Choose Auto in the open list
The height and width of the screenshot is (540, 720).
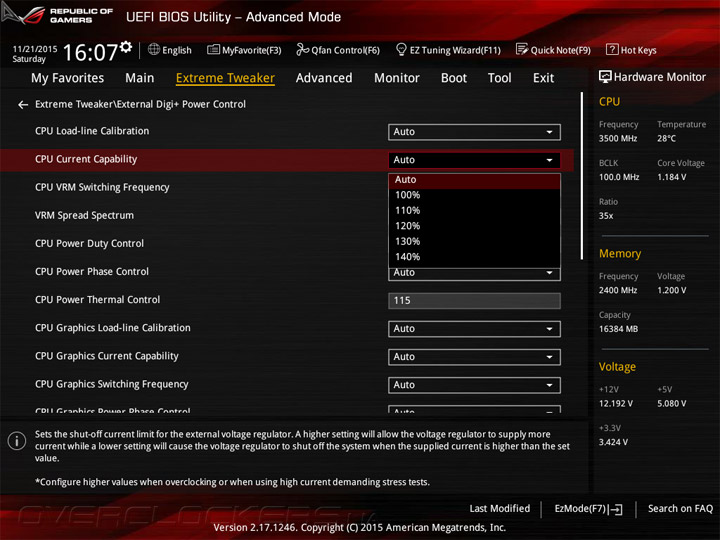coord(474,180)
